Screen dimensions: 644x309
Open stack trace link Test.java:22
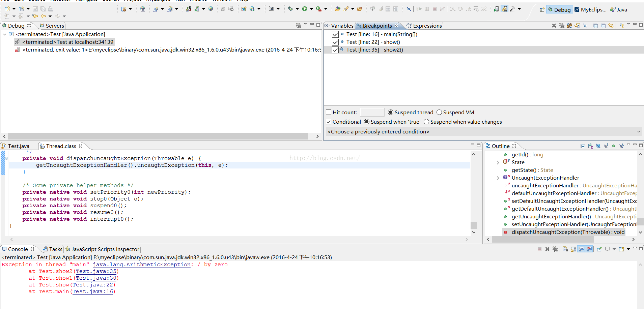point(92,285)
